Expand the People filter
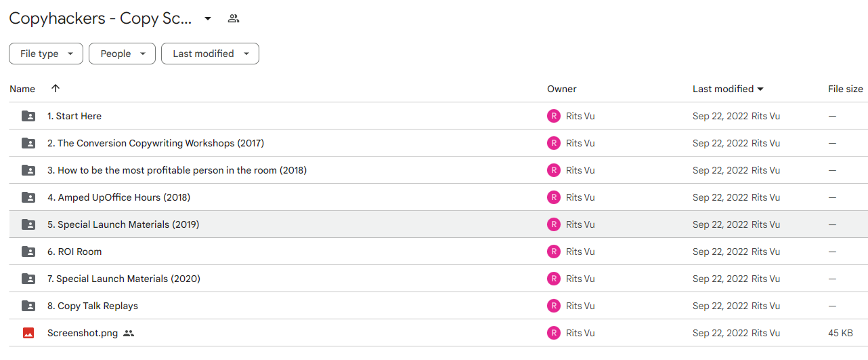 point(122,54)
